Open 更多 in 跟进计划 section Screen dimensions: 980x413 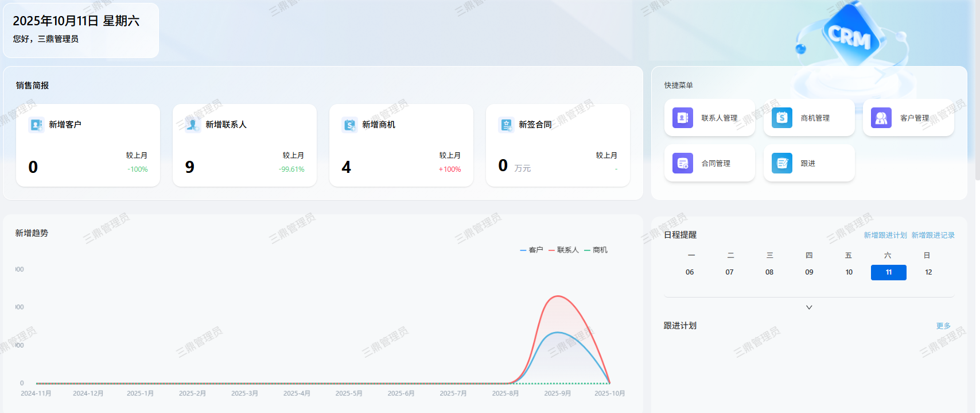[943, 326]
